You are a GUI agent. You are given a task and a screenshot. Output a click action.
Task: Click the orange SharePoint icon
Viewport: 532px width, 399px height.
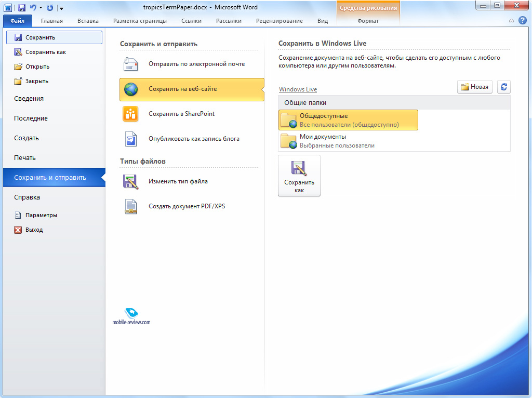coord(130,114)
